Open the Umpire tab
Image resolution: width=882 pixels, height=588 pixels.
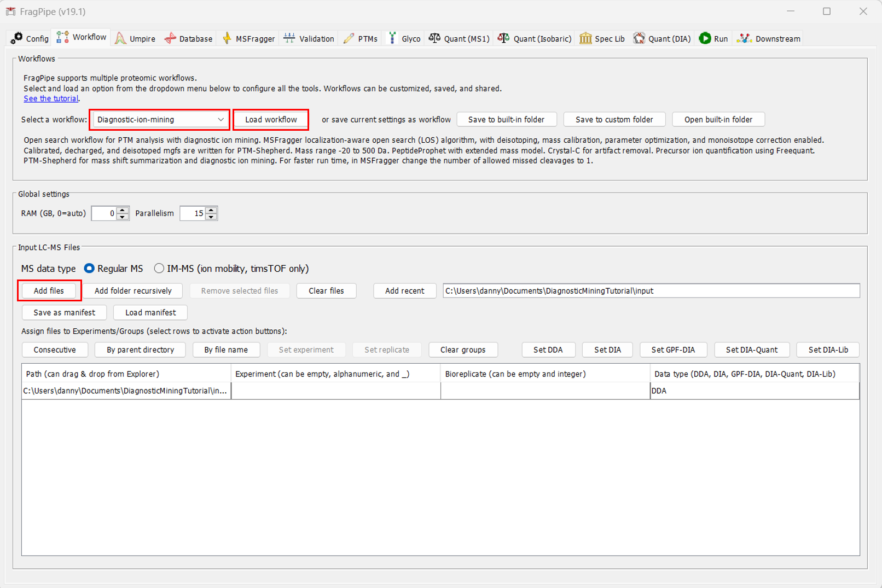point(135,38)
